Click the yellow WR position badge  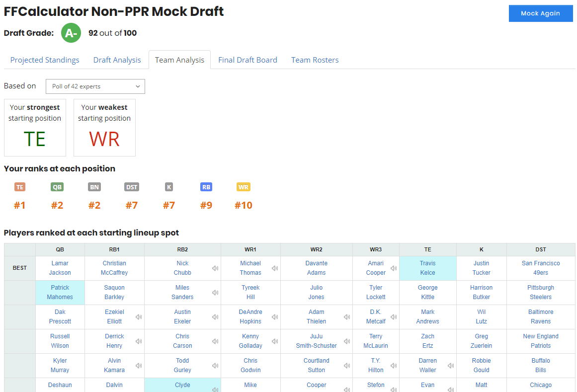[243, 187]
